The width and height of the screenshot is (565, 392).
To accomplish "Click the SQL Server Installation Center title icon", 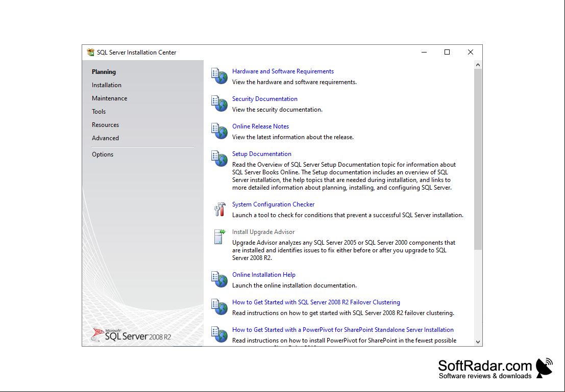I will (x=90, y=52).
